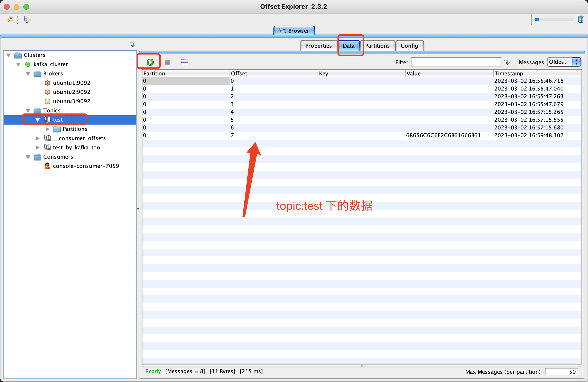
Task: Click the add connection icon in toolbar
Action: (9, 19)
